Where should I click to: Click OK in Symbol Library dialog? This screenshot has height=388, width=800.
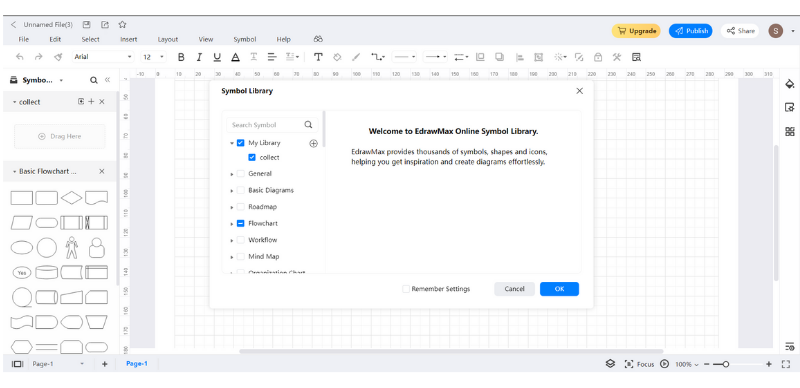pyautogui.click(x=559, y=289)
